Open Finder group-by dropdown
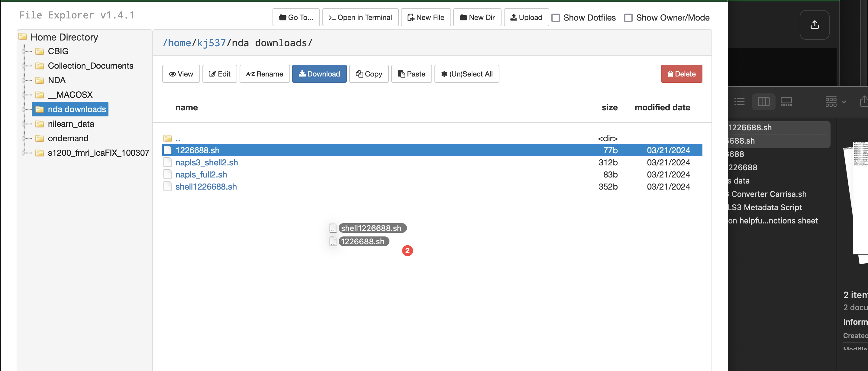This screenshot has height=371, width=868. [835, 102]
